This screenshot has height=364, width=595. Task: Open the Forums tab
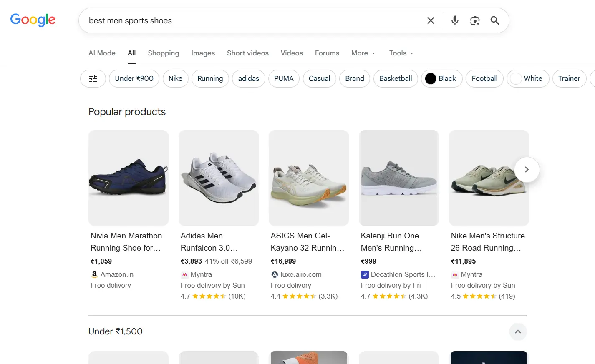pyautogui.click(x=327, y=53)
